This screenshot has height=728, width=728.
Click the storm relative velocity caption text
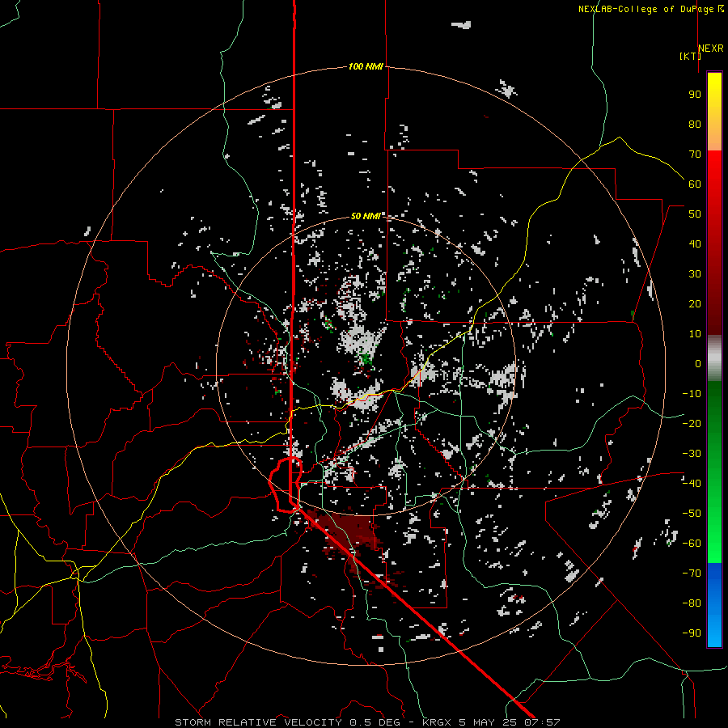pos(367,722)
